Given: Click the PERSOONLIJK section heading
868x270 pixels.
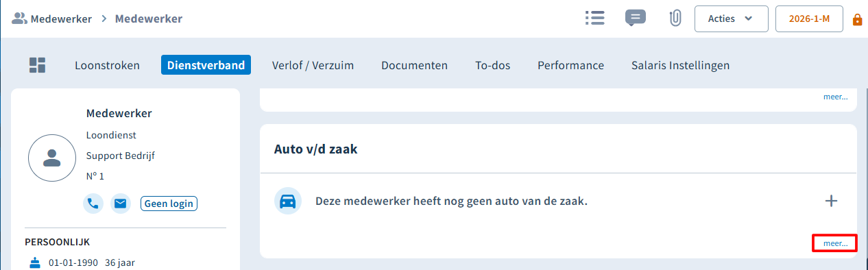Looking at the screenshot, I should tap(58, 242).
